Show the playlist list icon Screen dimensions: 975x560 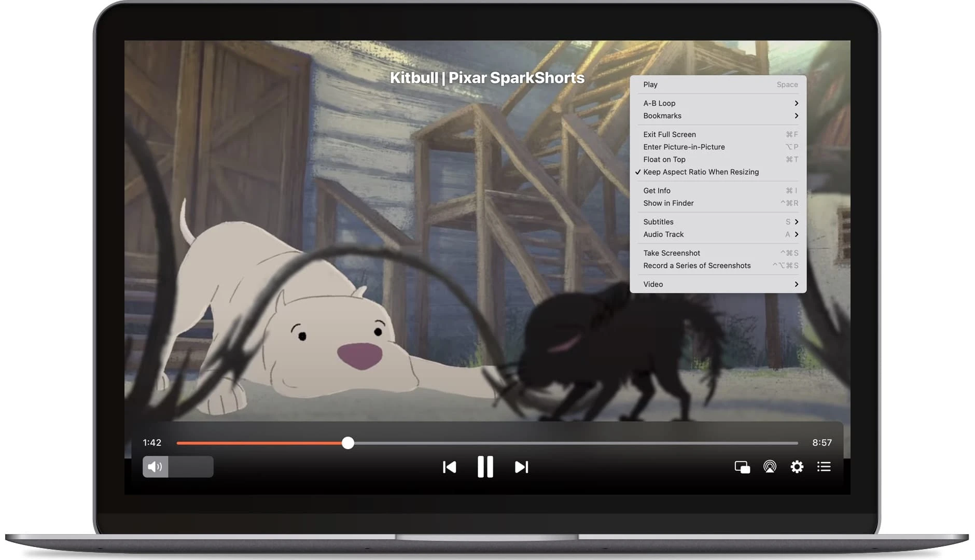[824, 467]
